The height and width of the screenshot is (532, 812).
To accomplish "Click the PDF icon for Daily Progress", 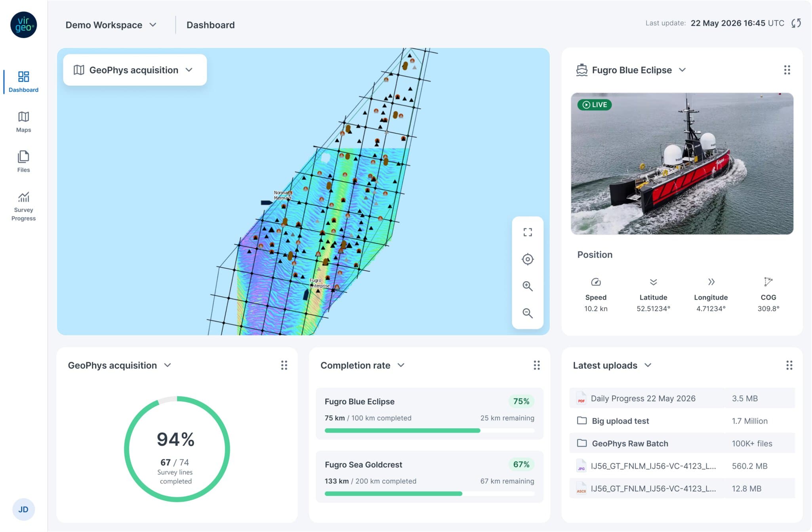I will (x=581, y=398).
